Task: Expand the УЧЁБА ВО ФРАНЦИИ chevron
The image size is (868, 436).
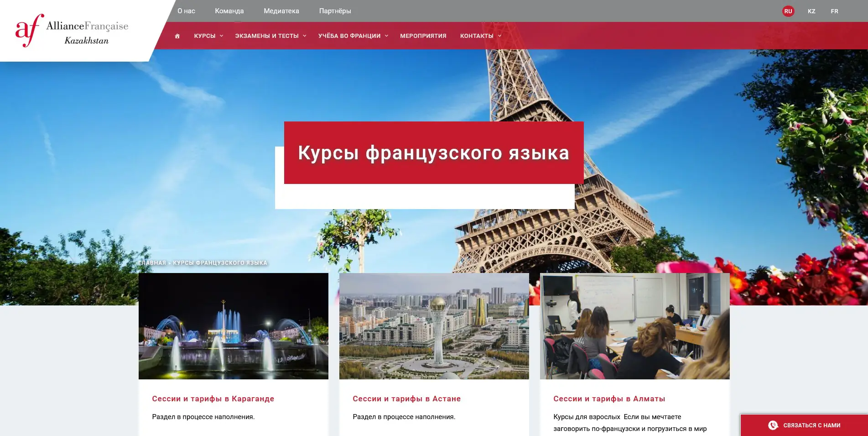Action: pyautogui.click(x=386, y=36)
